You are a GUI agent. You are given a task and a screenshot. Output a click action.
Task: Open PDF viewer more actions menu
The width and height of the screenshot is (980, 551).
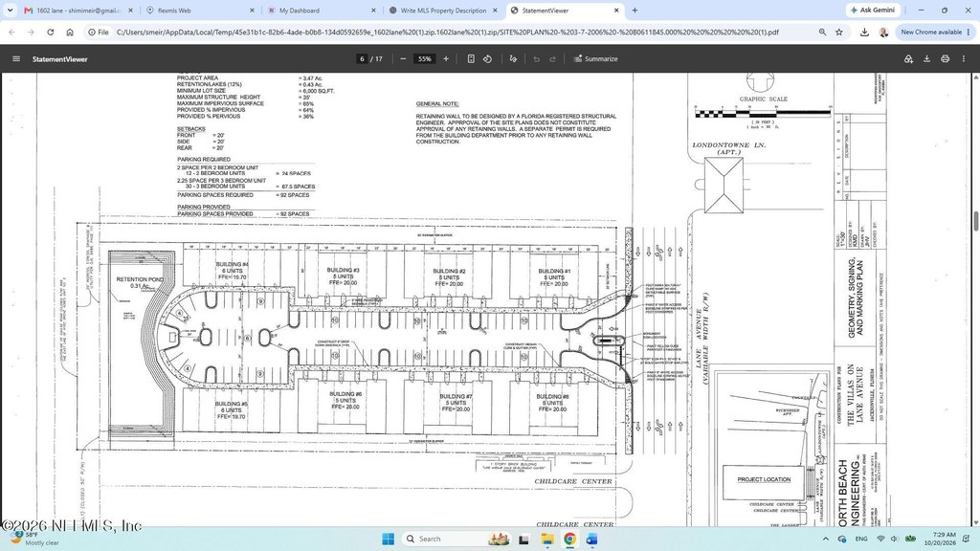963,58
